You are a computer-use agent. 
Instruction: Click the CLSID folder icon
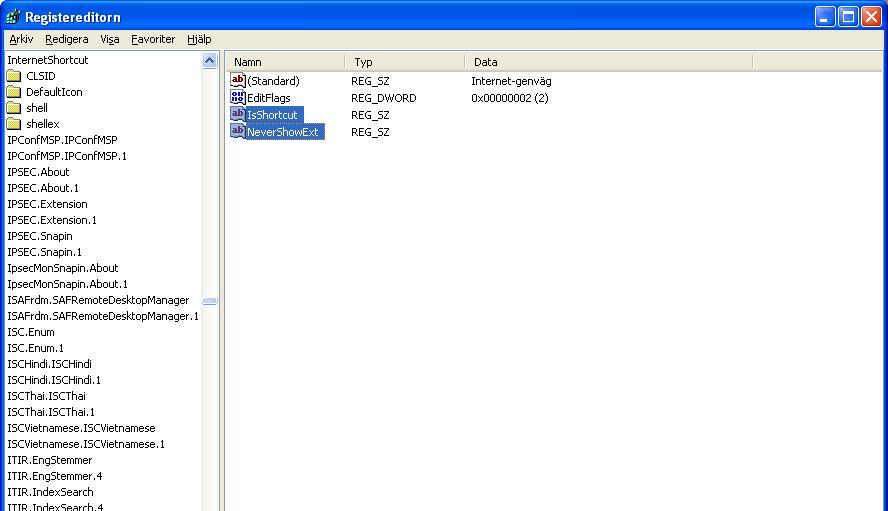point(14,76)
